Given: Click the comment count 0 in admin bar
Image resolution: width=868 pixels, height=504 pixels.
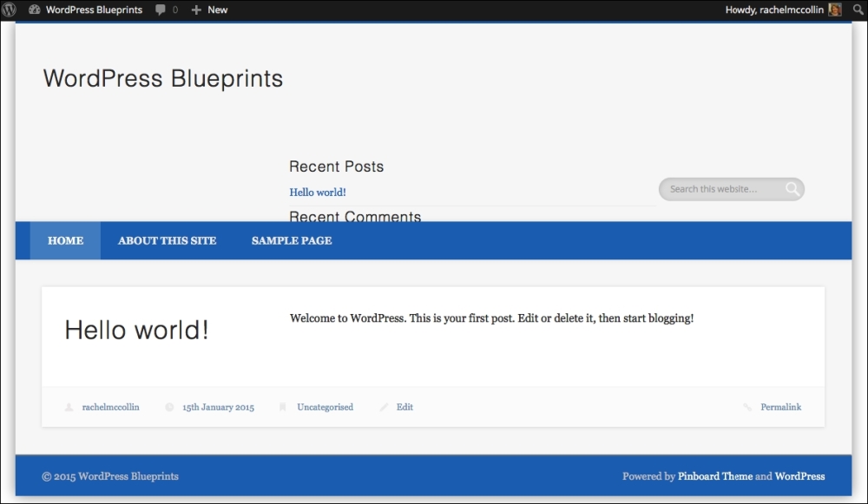Looking at the screenshot, I should click(175, 10).
